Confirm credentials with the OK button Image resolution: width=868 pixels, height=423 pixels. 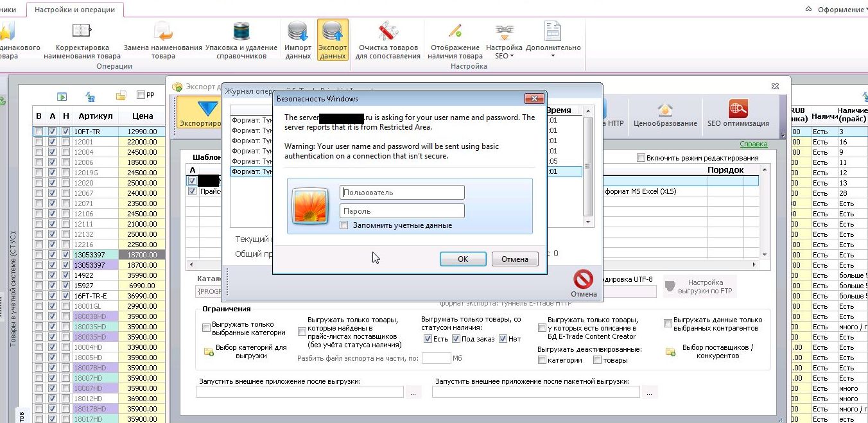[x=463, y=259]
